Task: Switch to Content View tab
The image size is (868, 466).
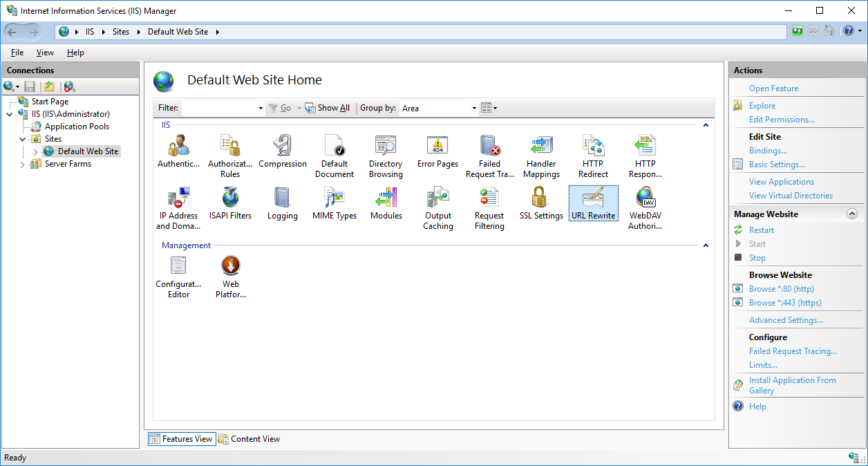Action: click(x=249, y=439)
